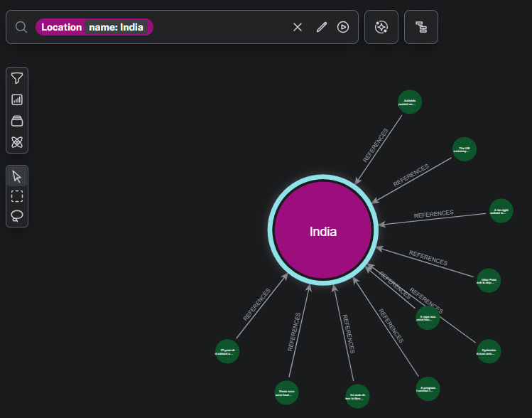This screenshot has width=532, height=418.
Task: Select the rectangular marquee selection tool
Action: [x=17, y=196]
